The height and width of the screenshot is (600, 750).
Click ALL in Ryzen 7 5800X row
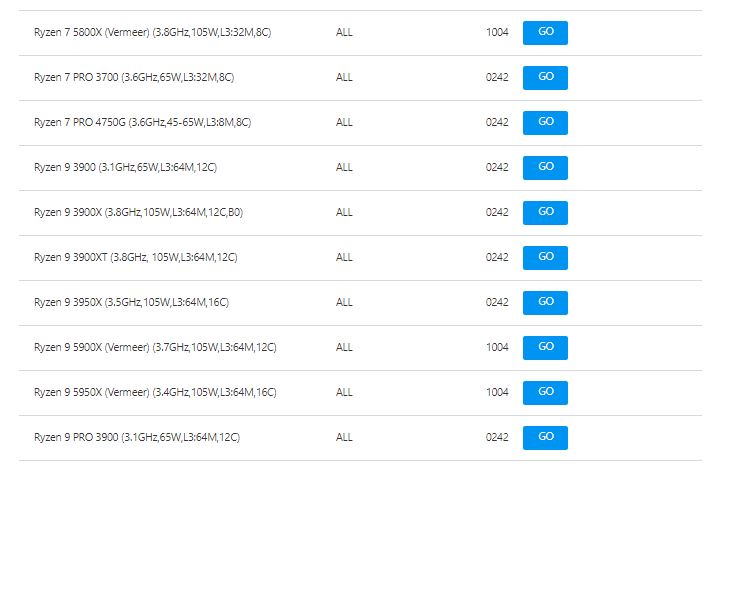pos(344,32)
